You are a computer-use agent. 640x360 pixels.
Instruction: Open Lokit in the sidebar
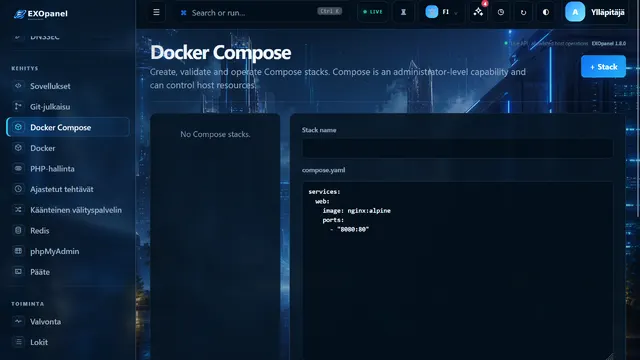coord(68,342)
